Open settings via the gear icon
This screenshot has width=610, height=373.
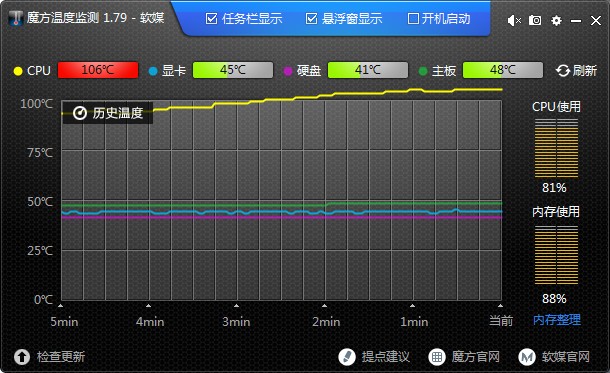[556, 20]
